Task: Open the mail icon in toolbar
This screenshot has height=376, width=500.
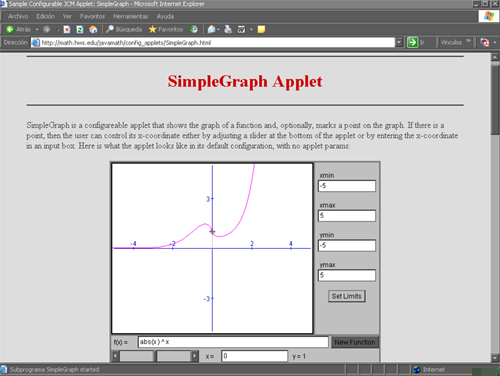Action: pyautogui.click(x=211, y=29)
